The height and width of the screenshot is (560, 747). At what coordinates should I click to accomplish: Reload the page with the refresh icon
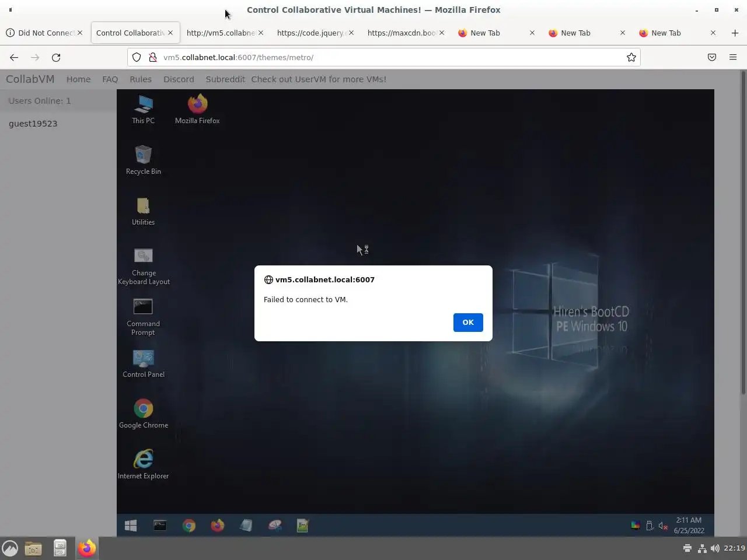click(x=56, y=57)
